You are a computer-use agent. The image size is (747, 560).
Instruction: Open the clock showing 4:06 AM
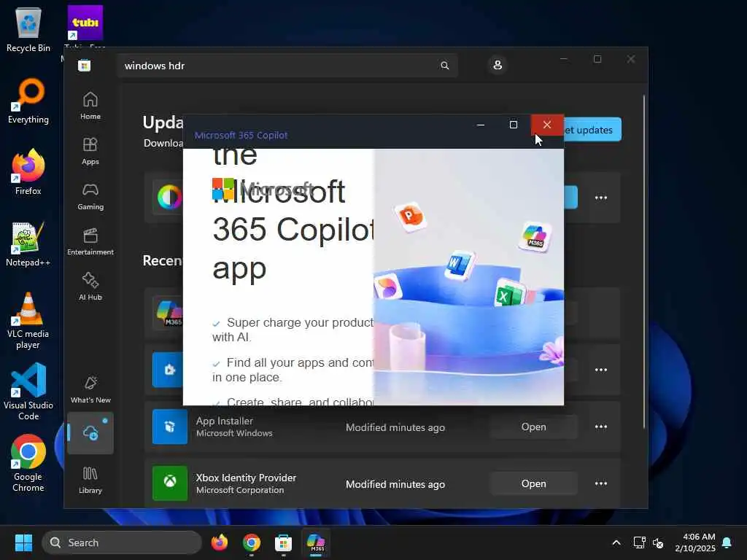click(x=695, y=542)
